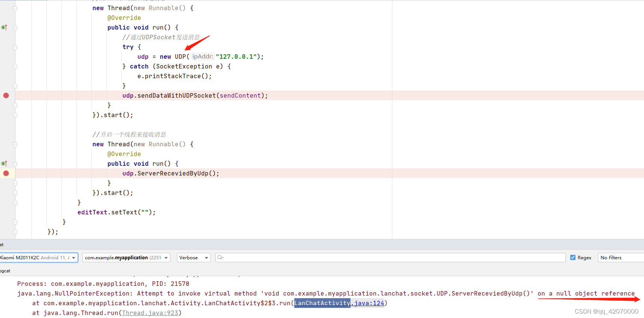Collapse fold marker beside 'catch (SocketException e)'
This screenshot has width=644, height=318.
[15, 67]
